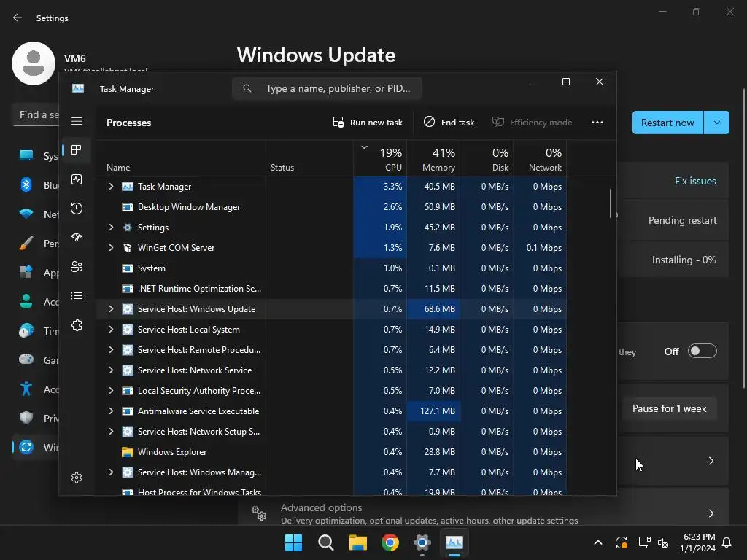Click the Task Manager processes scrollbar thumb
Image resolution: width=747 pixels, height=560 pixels.
[611, 203]
